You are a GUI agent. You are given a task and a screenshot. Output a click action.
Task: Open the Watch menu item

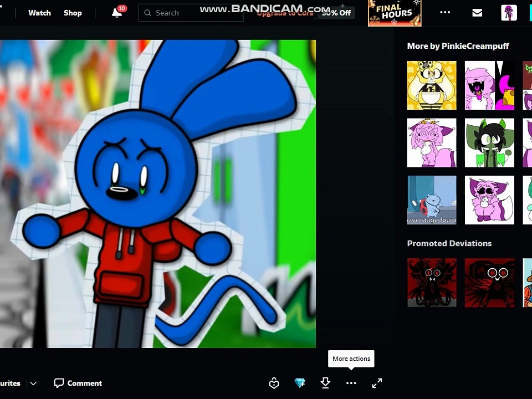click(x=40, y=13)
